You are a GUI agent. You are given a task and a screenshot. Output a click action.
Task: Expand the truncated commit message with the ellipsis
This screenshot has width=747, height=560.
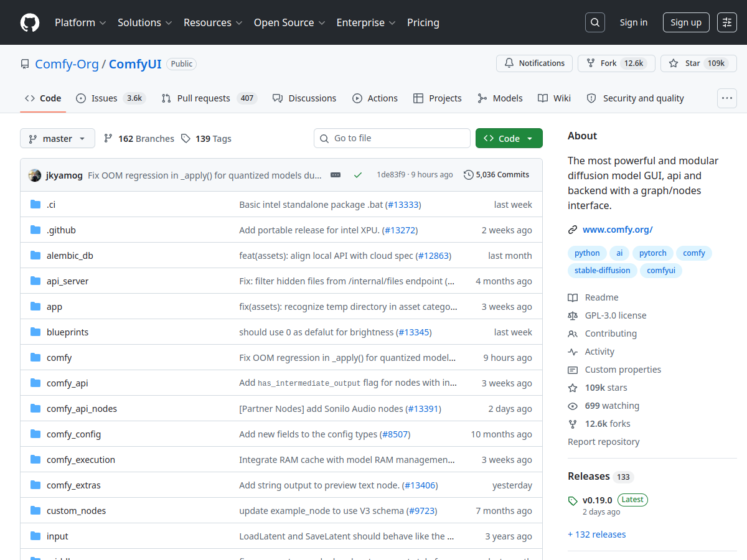[x=336, y=175]
